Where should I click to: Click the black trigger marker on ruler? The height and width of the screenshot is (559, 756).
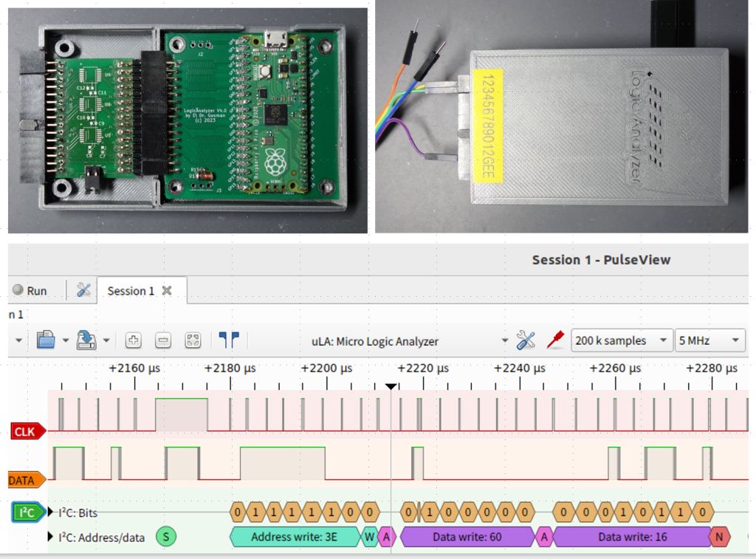(x=391, y=386)
